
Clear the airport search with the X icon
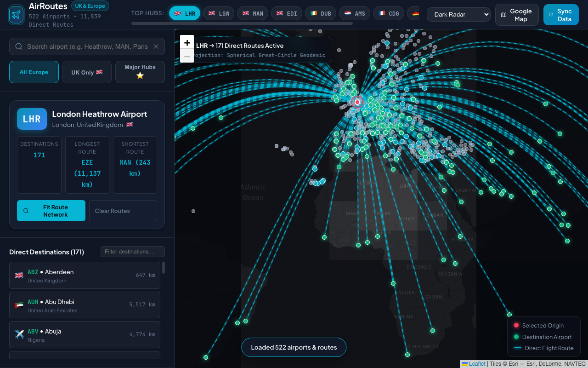click(x=156, y=46)
